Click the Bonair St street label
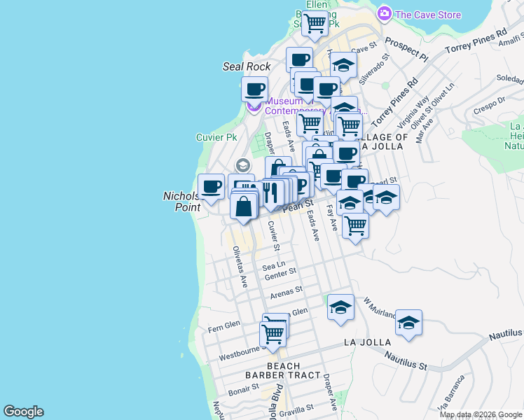Screen dimensions: 524x420 [x=244, y=390]
